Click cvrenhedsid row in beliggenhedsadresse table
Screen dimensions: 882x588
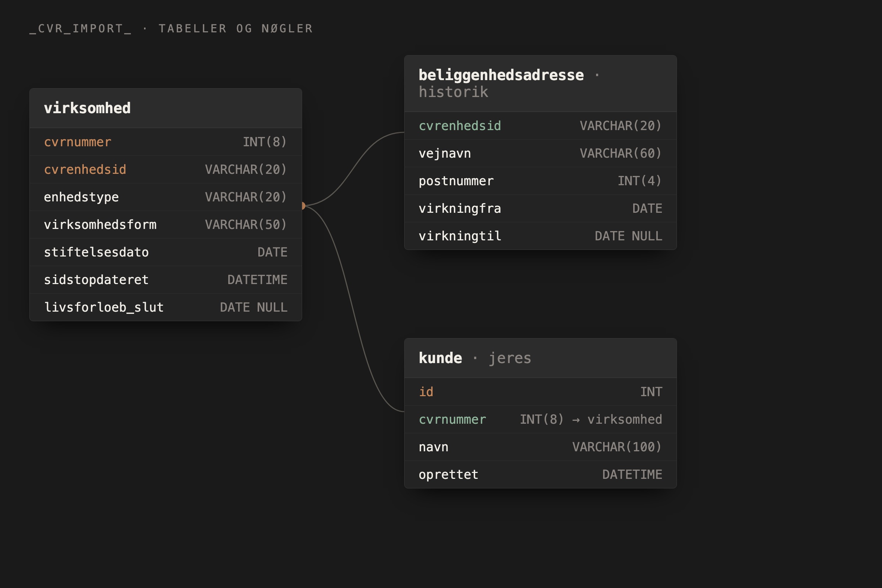[x=540, y=126]
